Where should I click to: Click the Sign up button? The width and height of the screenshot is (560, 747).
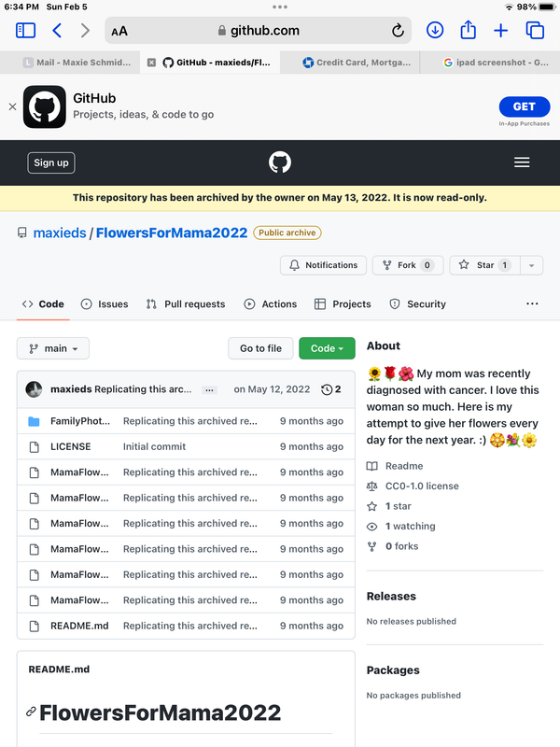pos(51,162)
